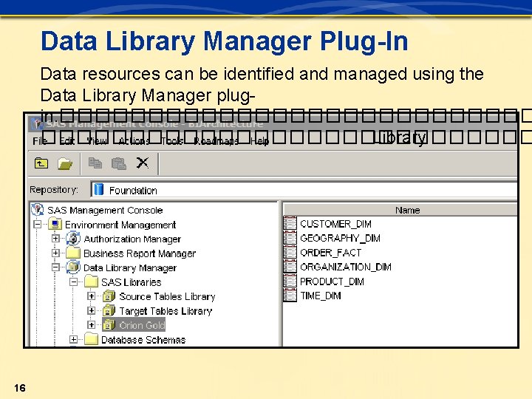This screenshot has height=399, width=532.
Task: Expand the Business Report Manager node
Action: 55,253
